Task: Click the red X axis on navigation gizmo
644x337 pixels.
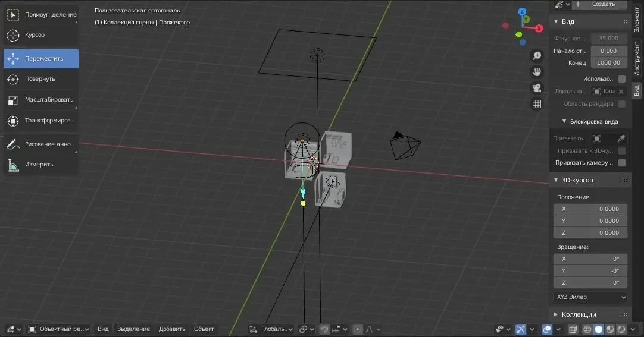Action: (539, 29)
